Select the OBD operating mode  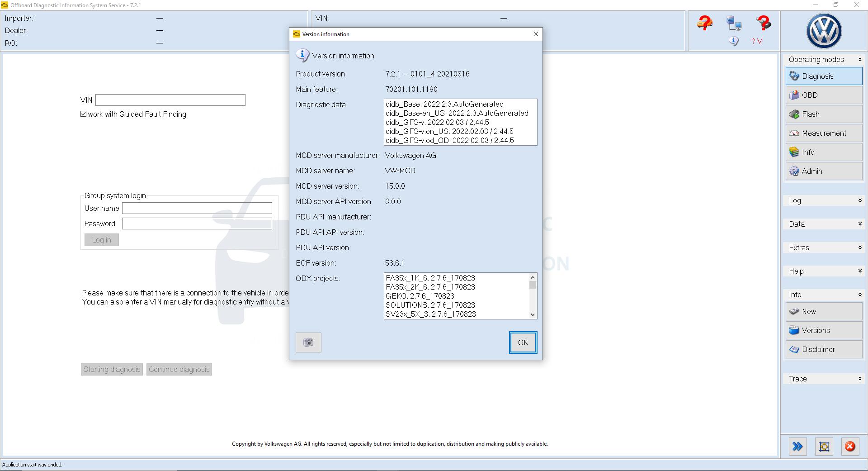pyautogui.click(x=824, y=95)
